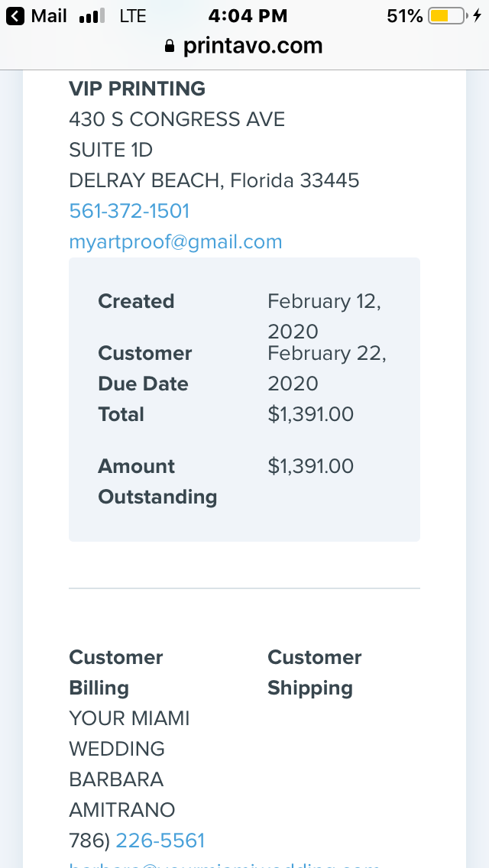Tap the battery icon in status bar

point(448,16)
